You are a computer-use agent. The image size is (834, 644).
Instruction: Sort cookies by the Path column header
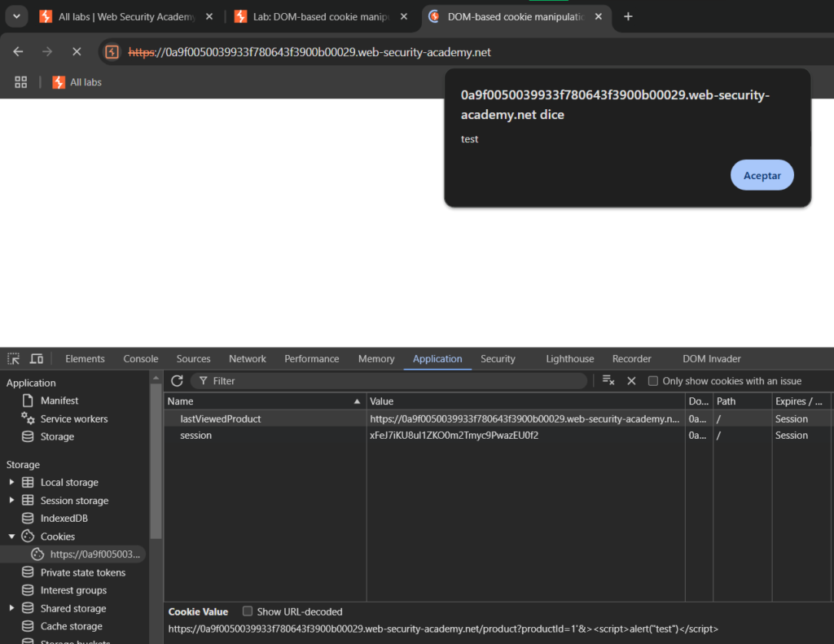(x=742, y=401)
